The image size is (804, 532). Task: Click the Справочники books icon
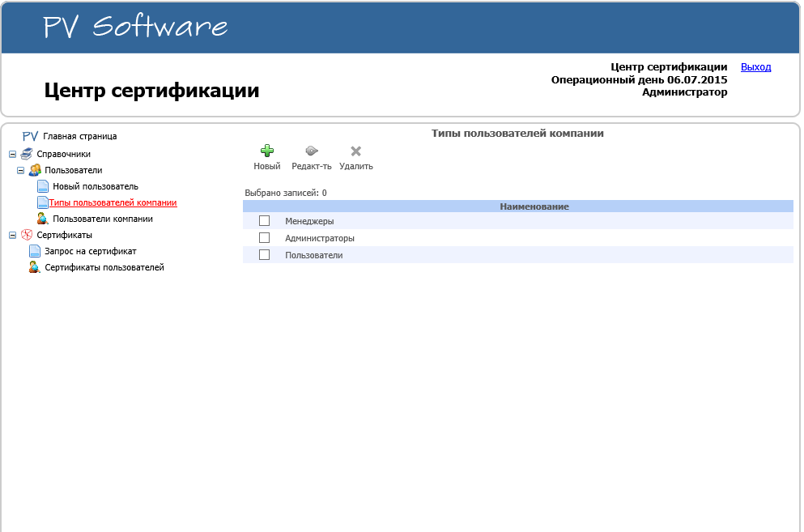point(27,154)
